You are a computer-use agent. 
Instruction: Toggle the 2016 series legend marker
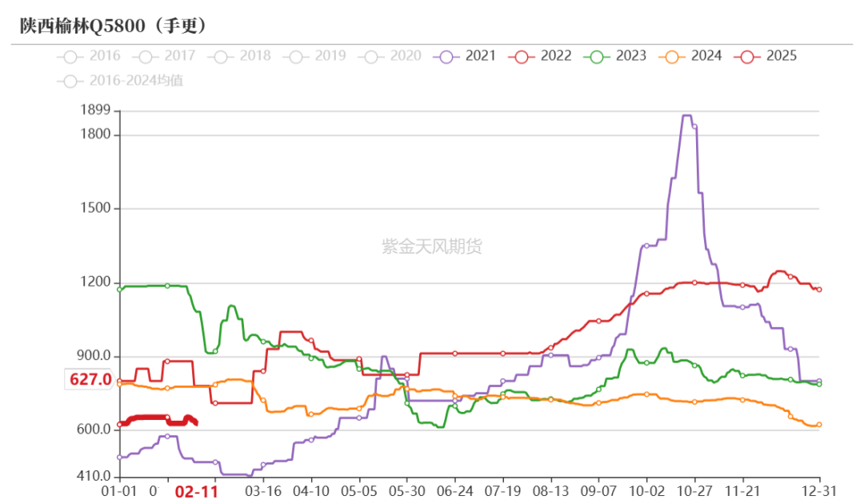(70, 57)
